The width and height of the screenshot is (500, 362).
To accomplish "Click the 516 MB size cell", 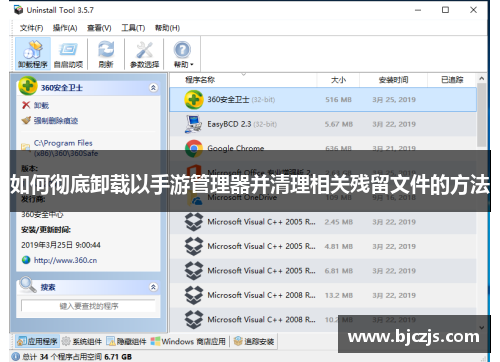I will [x=338, y=100].
